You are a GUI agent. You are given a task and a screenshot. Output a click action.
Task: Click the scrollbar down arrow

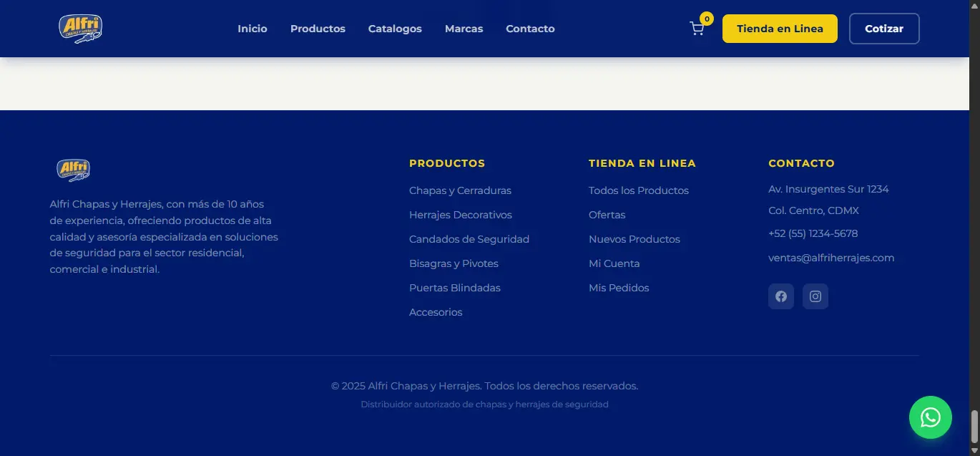(974, 450)
